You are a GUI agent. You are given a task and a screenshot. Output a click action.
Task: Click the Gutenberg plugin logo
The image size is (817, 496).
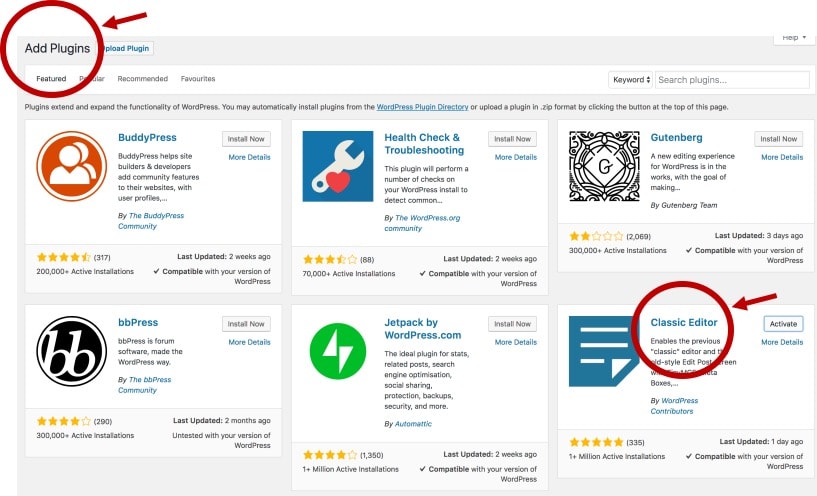[x=604, y=166]
